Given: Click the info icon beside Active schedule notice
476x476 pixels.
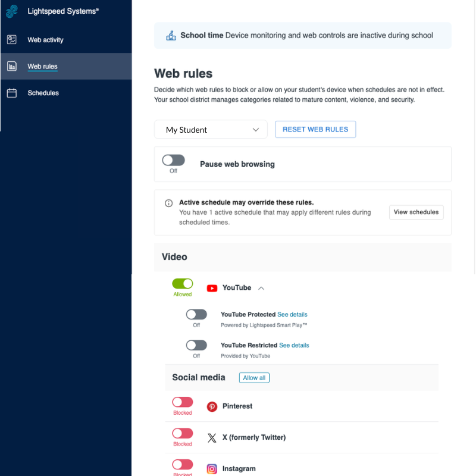Looking at the screenshot, I should [x=169, y=203].
